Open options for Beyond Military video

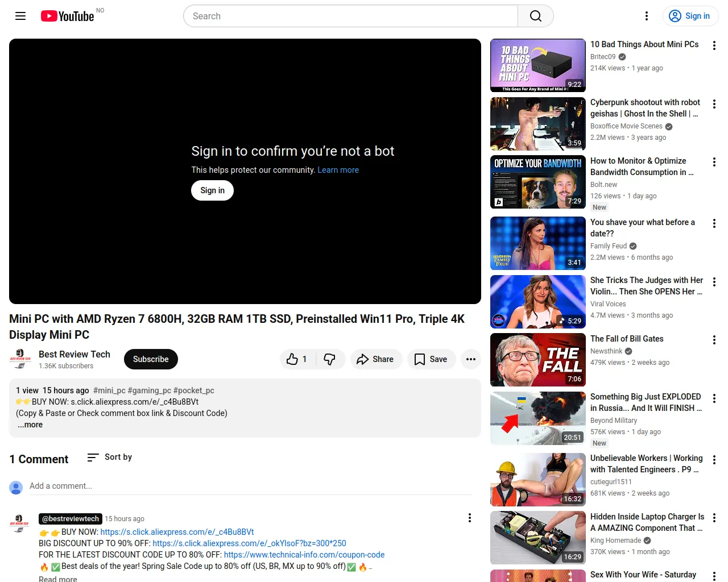(714, 398)
